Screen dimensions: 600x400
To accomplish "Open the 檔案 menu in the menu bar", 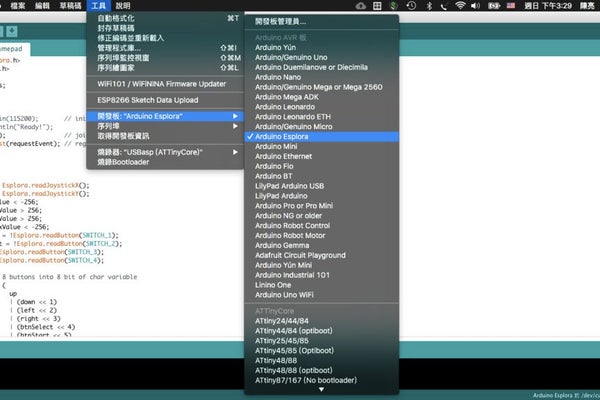I will click(x=18, y=5).
